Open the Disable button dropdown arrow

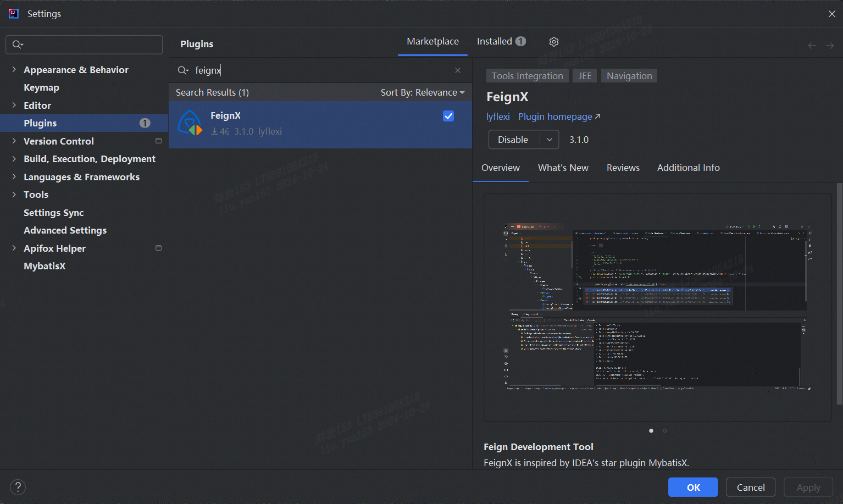550,140
